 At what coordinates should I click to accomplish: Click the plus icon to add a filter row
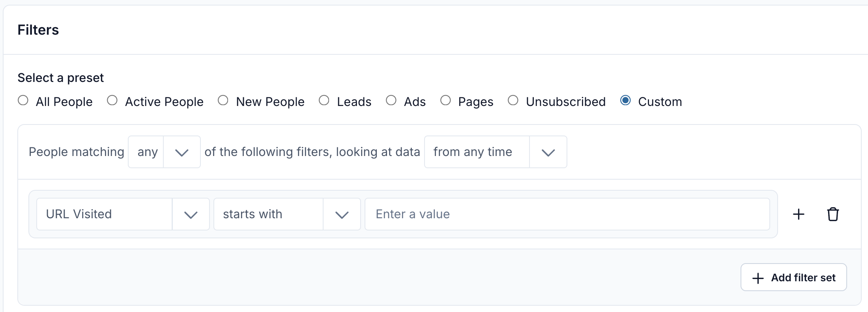[x=799, y=214]
